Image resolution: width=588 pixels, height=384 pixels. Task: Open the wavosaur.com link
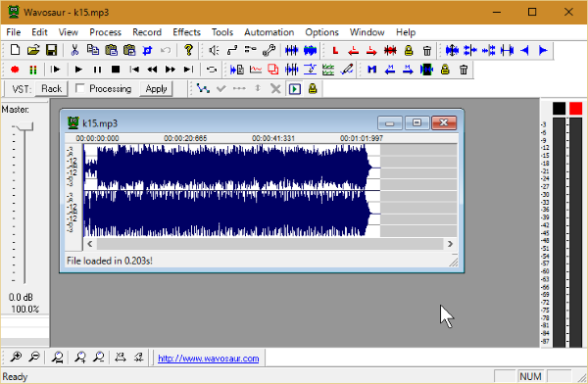pyautogui.click(x=208, y=359)
